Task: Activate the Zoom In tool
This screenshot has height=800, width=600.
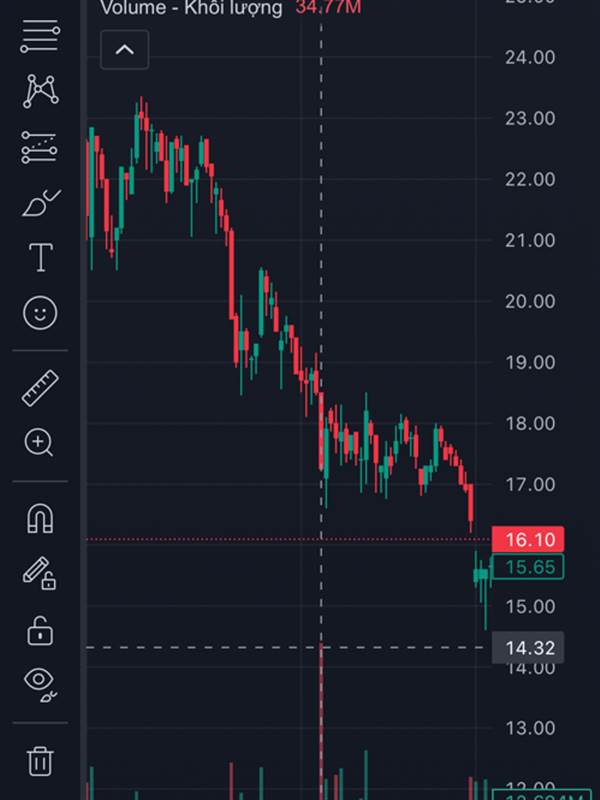Action: 39,442
